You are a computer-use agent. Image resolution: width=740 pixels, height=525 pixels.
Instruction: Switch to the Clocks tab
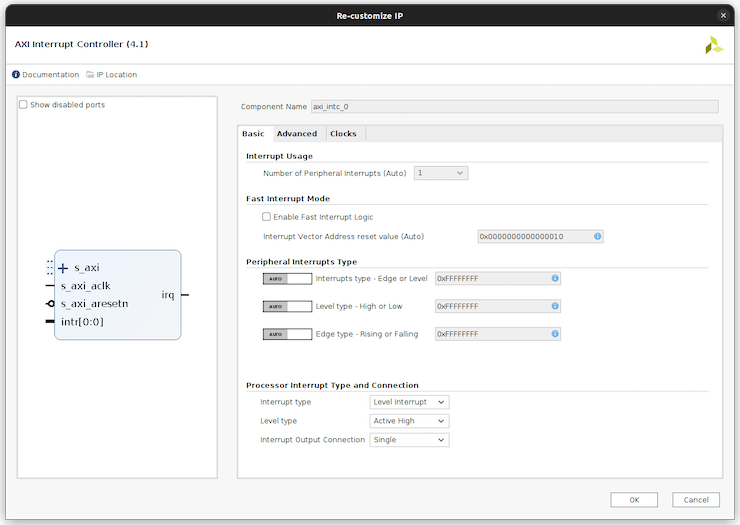point(343,134)
